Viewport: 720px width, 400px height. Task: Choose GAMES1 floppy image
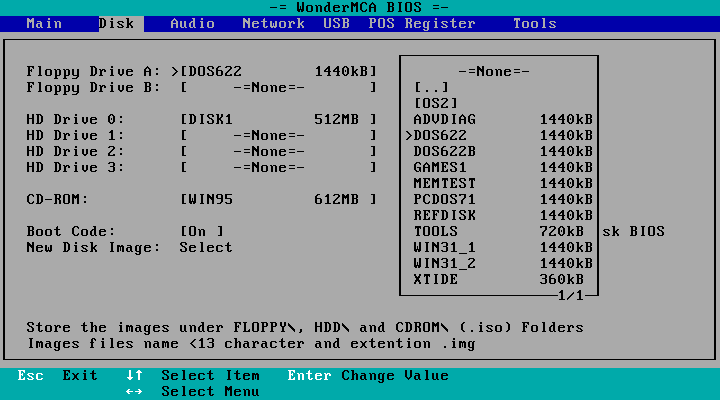coord(503,168)
